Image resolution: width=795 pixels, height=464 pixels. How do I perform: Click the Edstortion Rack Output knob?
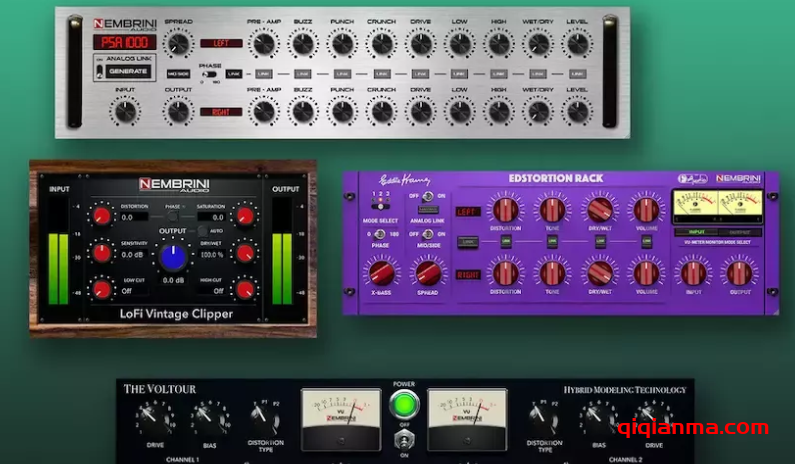pos(740,273)
